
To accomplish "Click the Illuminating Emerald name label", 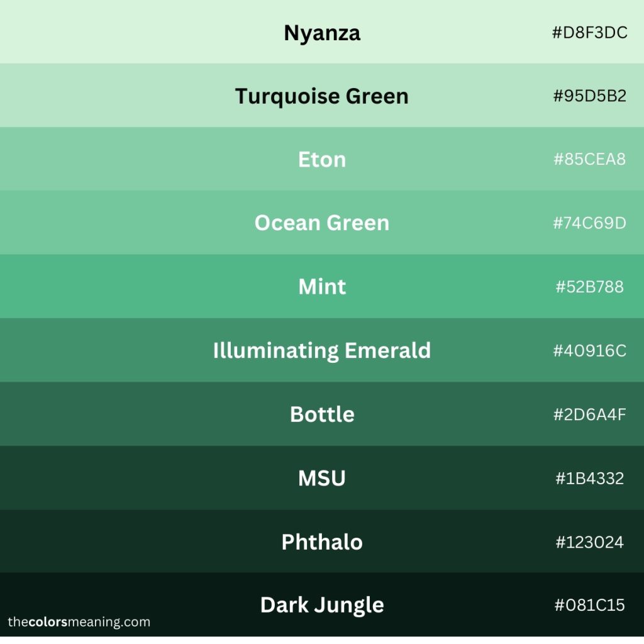I will point(322,350).
